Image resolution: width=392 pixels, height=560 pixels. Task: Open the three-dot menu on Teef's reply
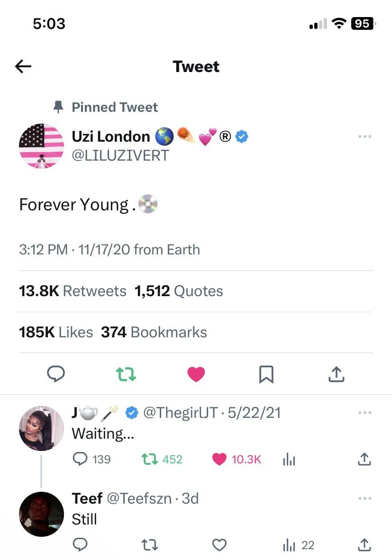tap(365, 498)
